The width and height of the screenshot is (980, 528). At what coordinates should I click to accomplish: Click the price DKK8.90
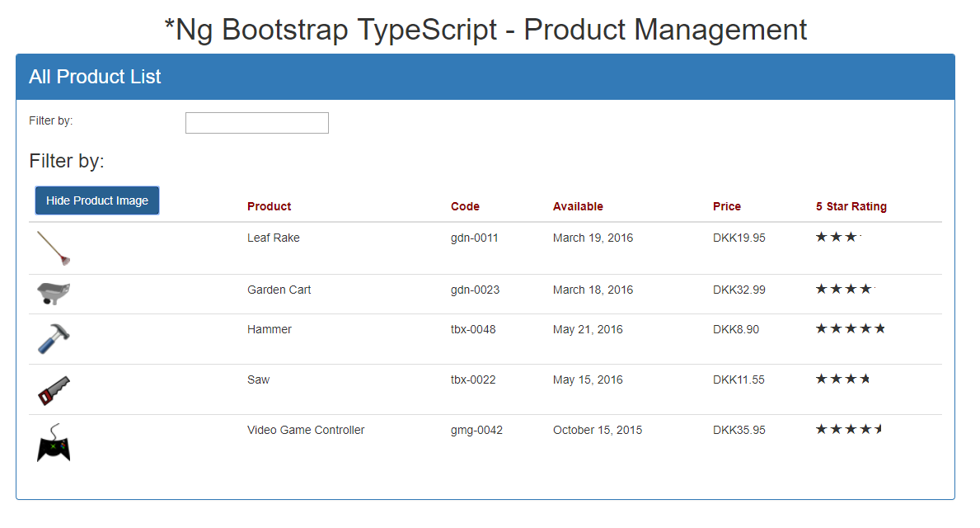tap(736, 329)
